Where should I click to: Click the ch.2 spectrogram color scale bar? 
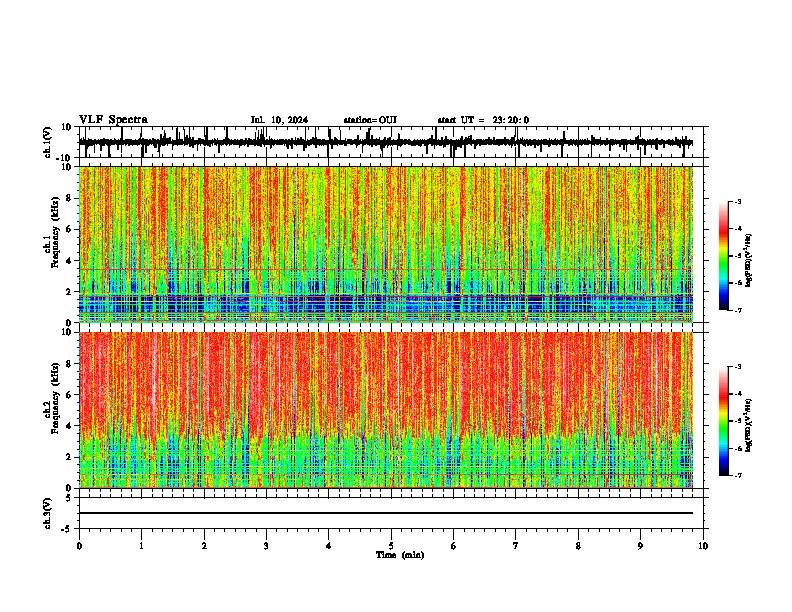pyautogui.click(x=724, y=421)
